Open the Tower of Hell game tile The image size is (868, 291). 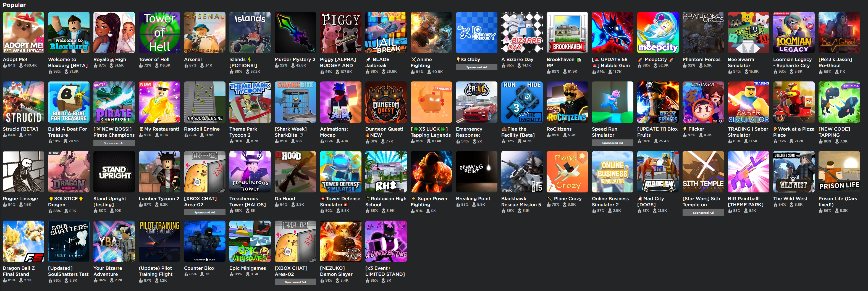tap(159, 33)
